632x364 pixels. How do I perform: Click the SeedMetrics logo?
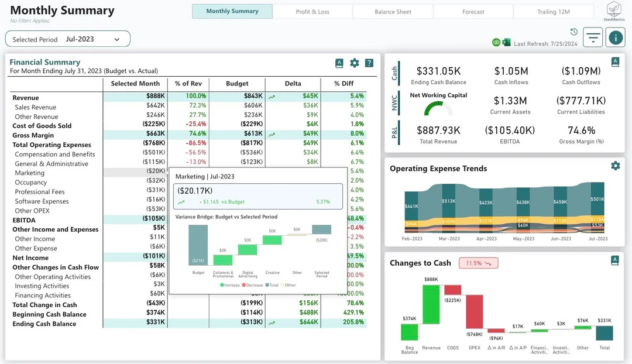614,11
